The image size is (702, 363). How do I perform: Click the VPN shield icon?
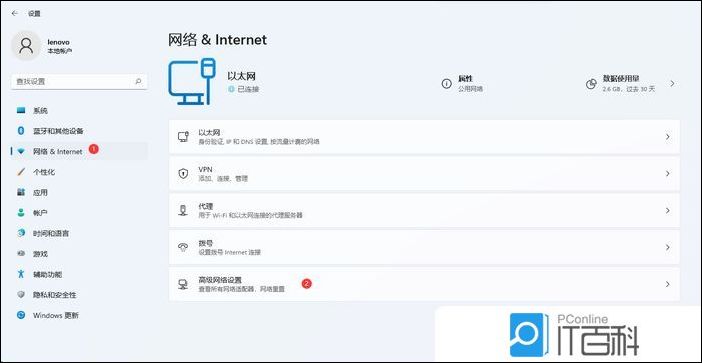183,174
